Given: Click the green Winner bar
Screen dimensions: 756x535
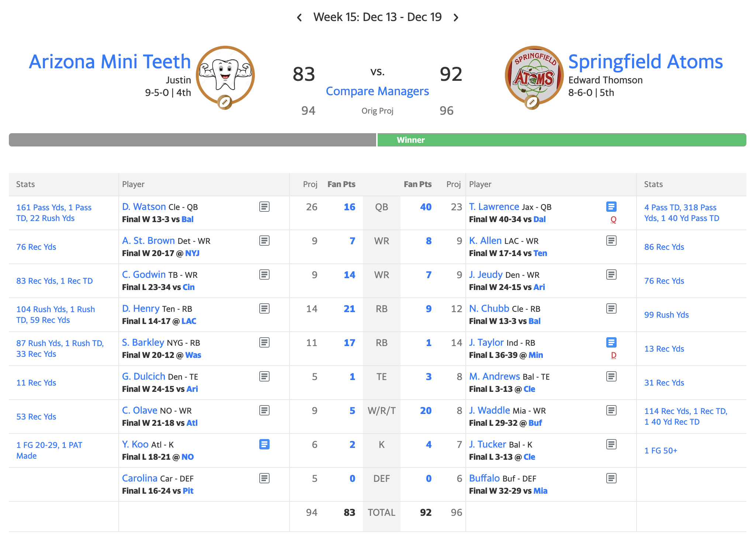Looking at the screenshot, I should point(562,140).
